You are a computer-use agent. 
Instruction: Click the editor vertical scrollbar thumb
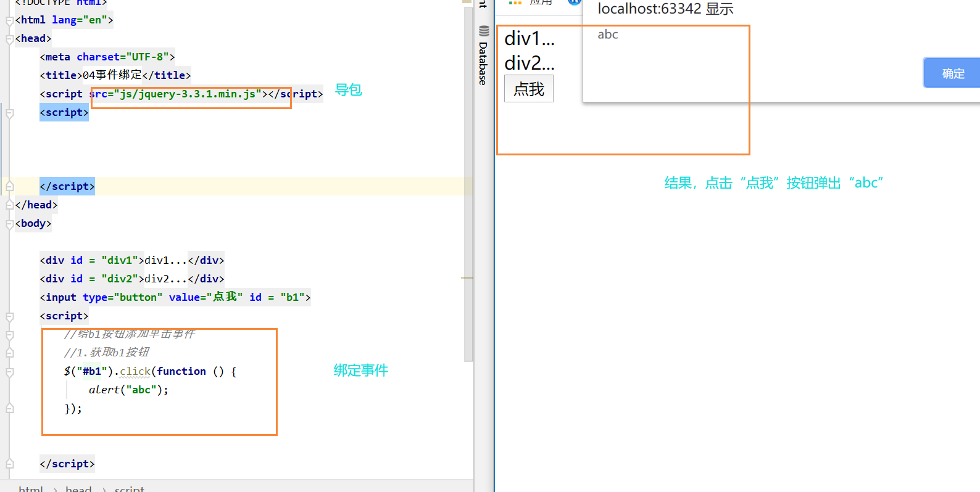coord(468,185)
